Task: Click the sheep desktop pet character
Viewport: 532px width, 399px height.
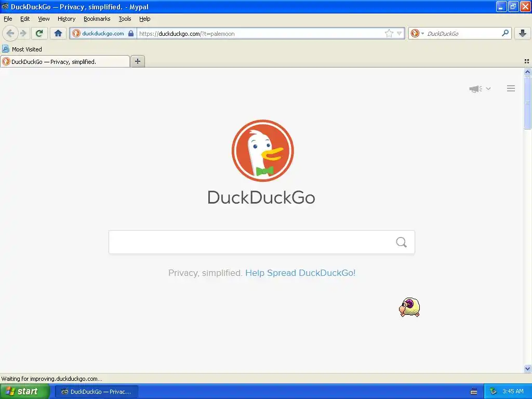Action: coord(409,307)
